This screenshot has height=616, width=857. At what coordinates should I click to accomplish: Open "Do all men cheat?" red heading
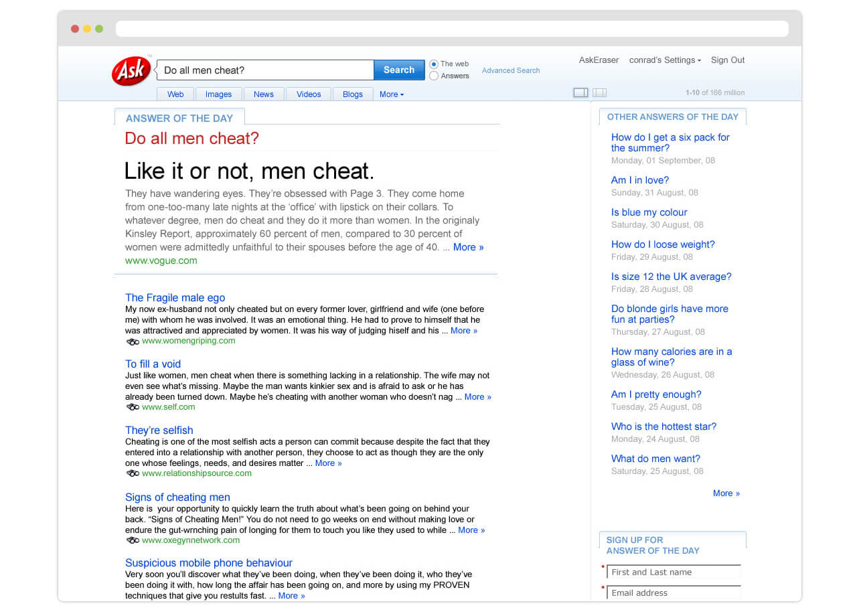coord(192,139)
